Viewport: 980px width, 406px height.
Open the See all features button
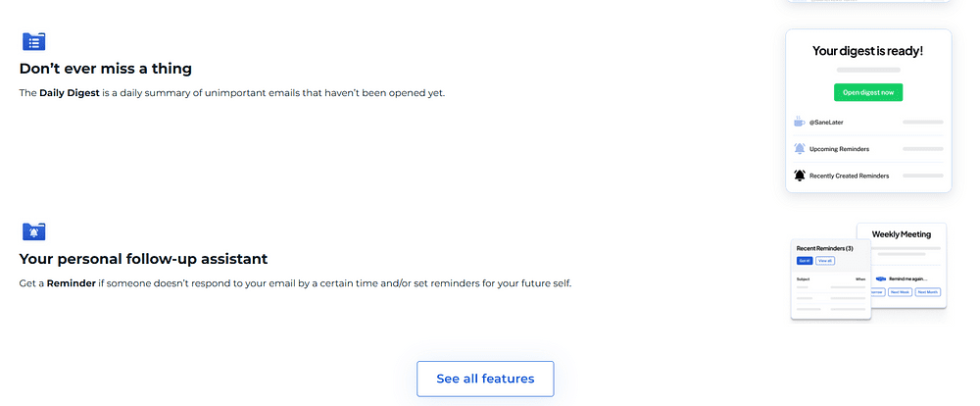(x=485, y=379)
